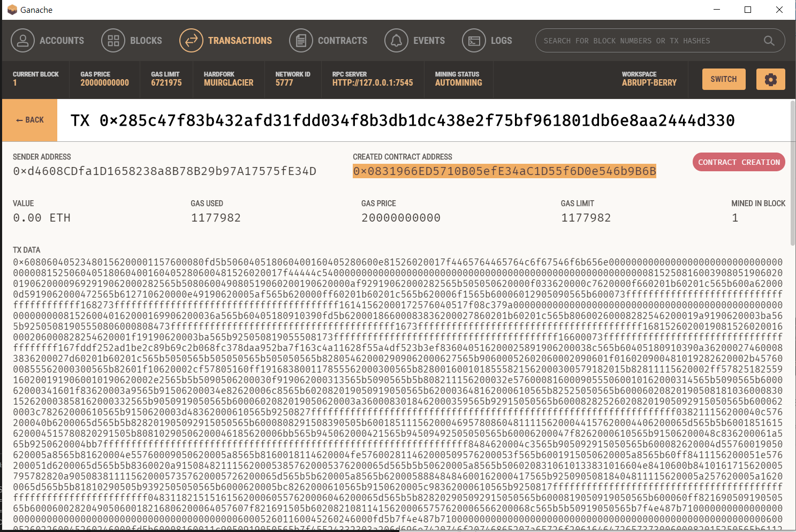The width and height of the screenshot is (796, 532).
Task: Click the gas used value 1177982
Action: coord(216,218)
